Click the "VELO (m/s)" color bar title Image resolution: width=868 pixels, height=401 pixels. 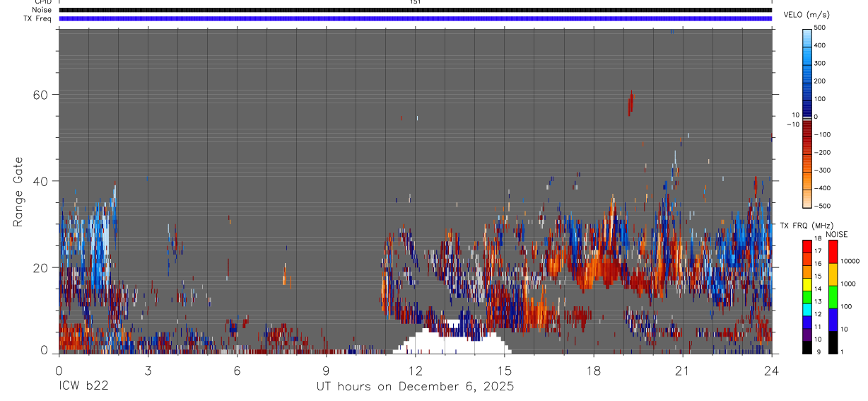806,15
